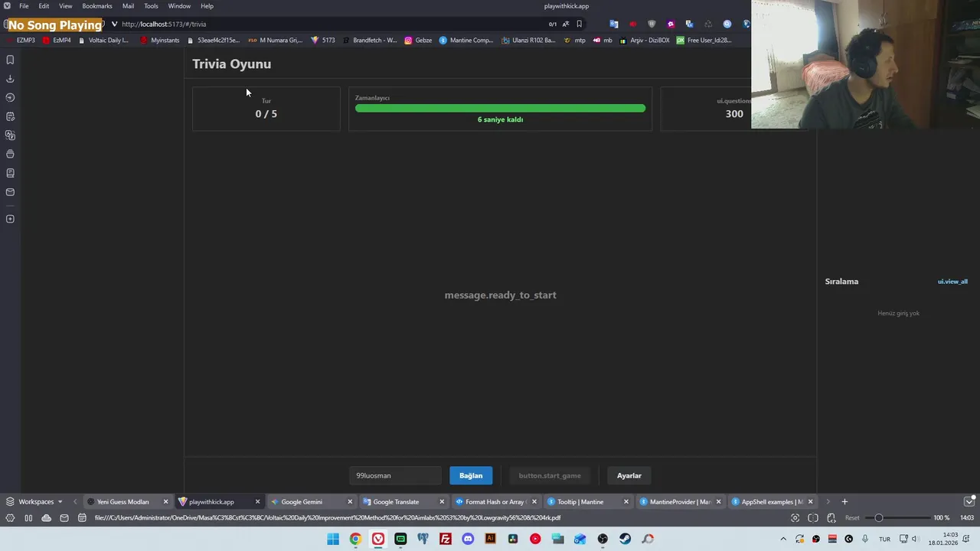Click Reset zoom in status bar
This screenshot has width=980, height=551.
point(852,518)
